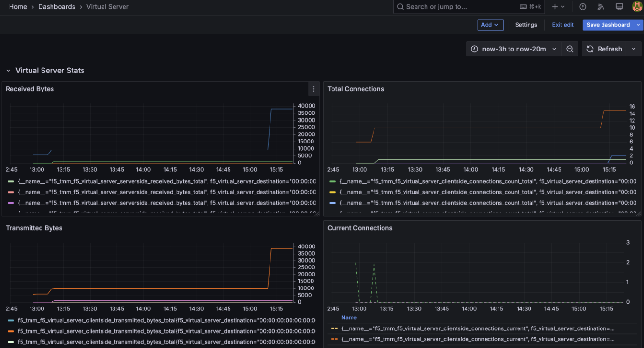
Task: Click the Current Connections panel title
Action: (x=360, y=228)
